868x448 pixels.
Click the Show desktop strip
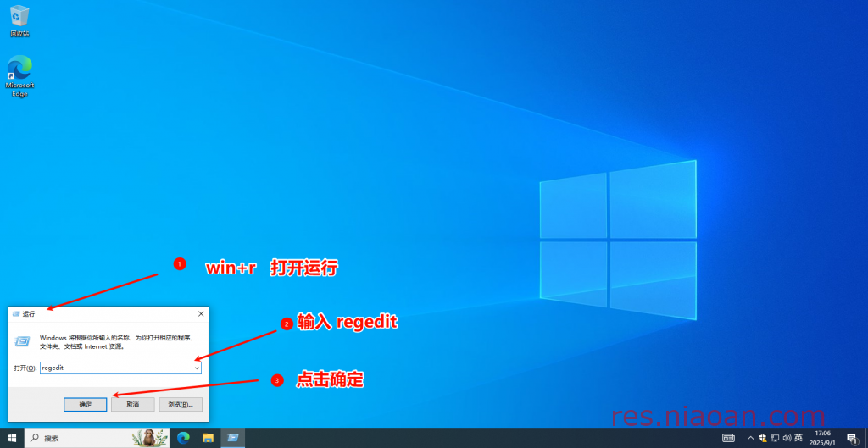pos(866,438)
